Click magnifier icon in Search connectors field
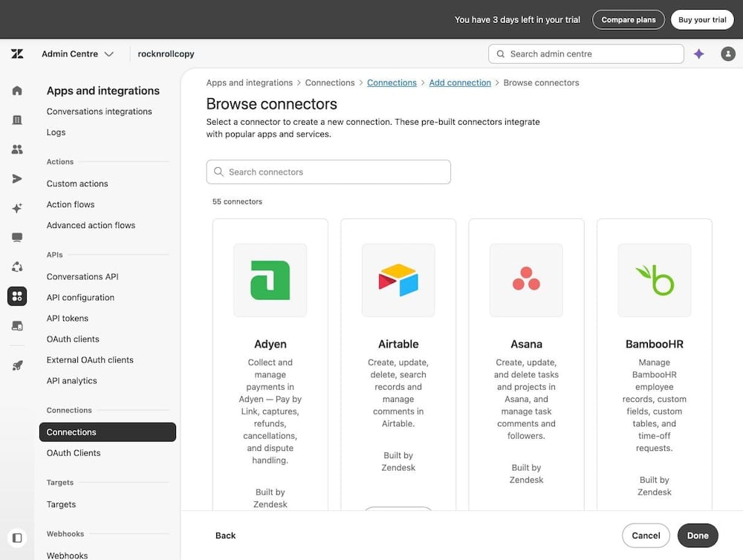The height and width of the screenshot is (560, 743). (218, 172)
